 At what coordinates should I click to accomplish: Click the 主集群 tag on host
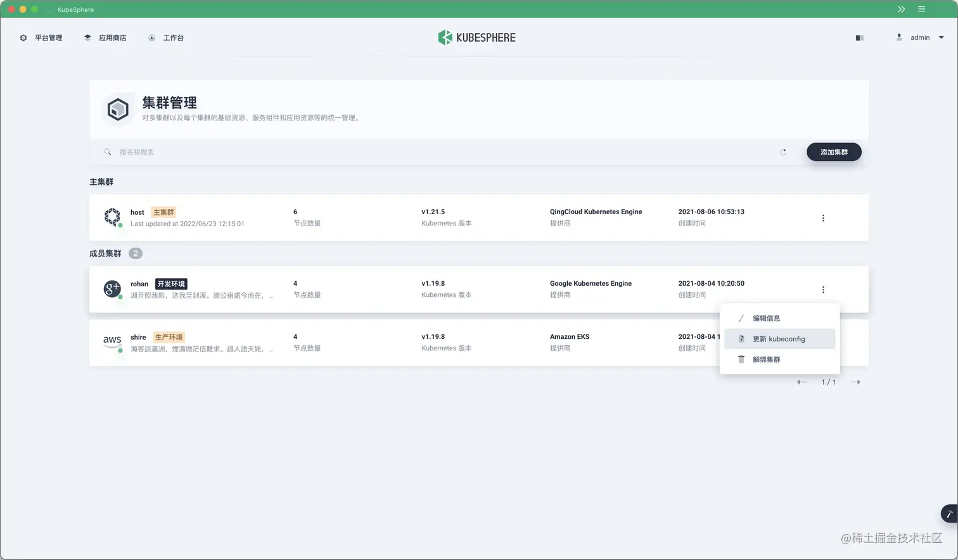(163, 212)
